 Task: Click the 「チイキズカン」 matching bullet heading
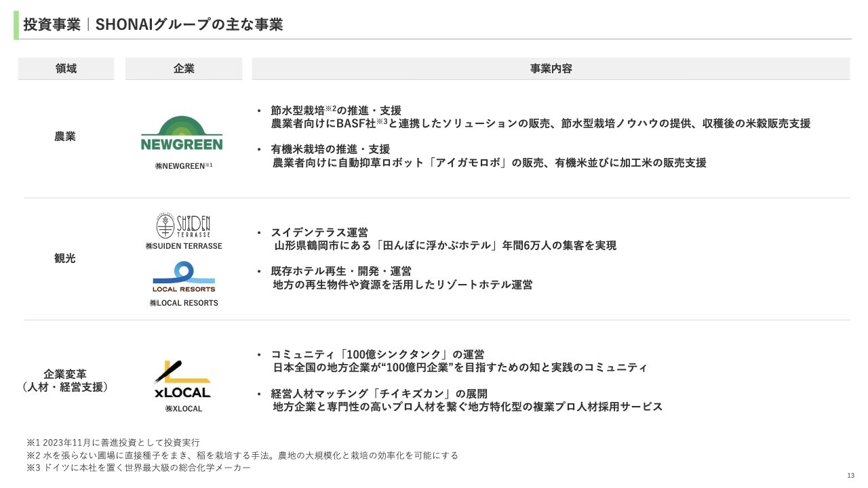click(379, 394)
